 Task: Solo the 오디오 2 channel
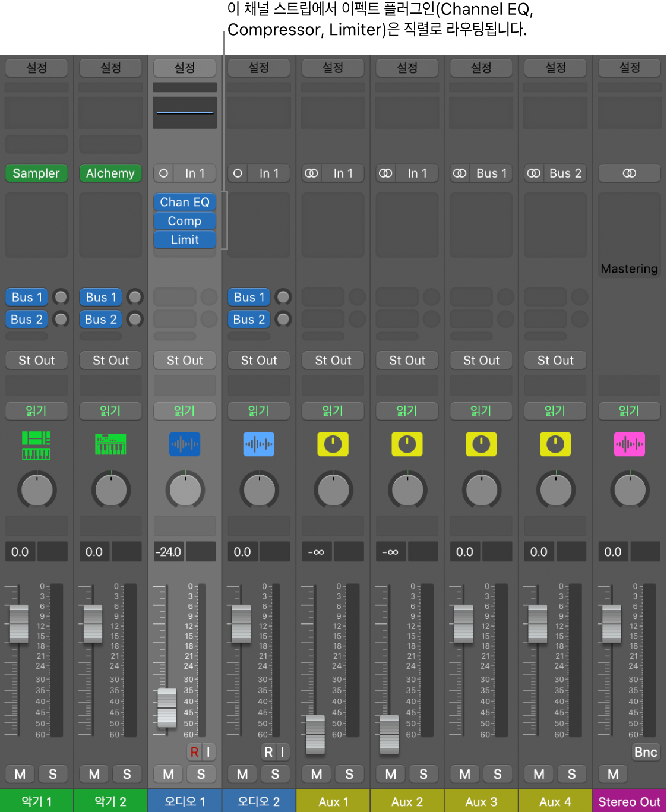click(x=275, y=774)
